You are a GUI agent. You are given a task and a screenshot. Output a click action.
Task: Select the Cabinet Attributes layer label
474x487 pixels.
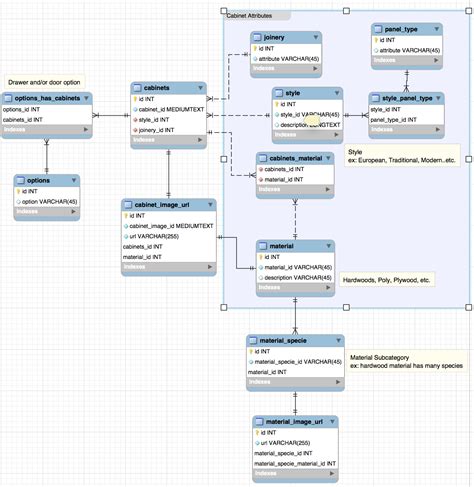[249, 16]
